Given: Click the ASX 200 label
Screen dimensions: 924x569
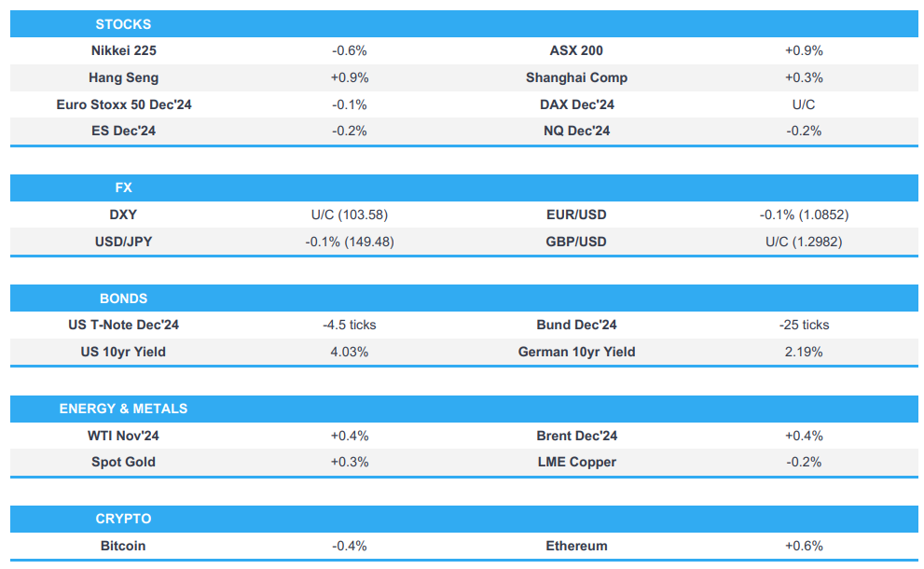Looking at the screenshot, I should (576, 51).
